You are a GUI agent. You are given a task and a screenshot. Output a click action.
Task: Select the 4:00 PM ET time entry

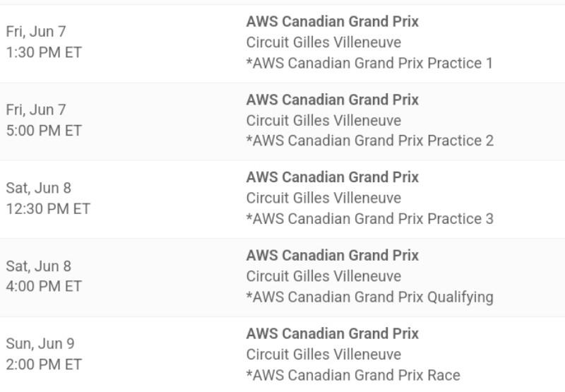click(x=44, y=287)
